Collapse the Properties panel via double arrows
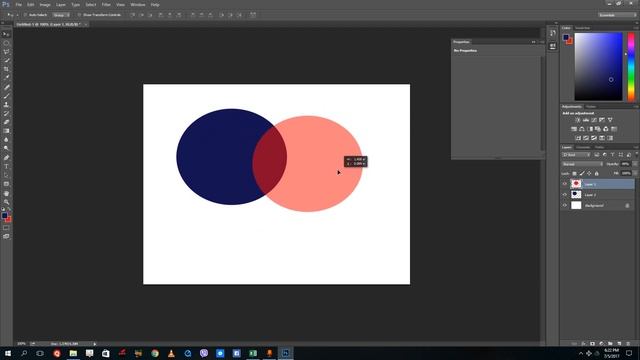Screen dimensions: 640x360 [x=533, y=42]
